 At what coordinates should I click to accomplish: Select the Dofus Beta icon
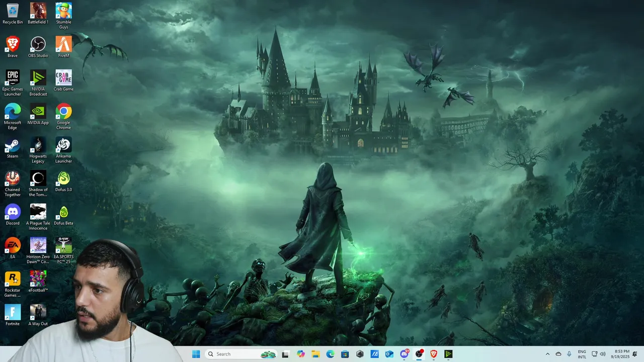coord(63,215)
